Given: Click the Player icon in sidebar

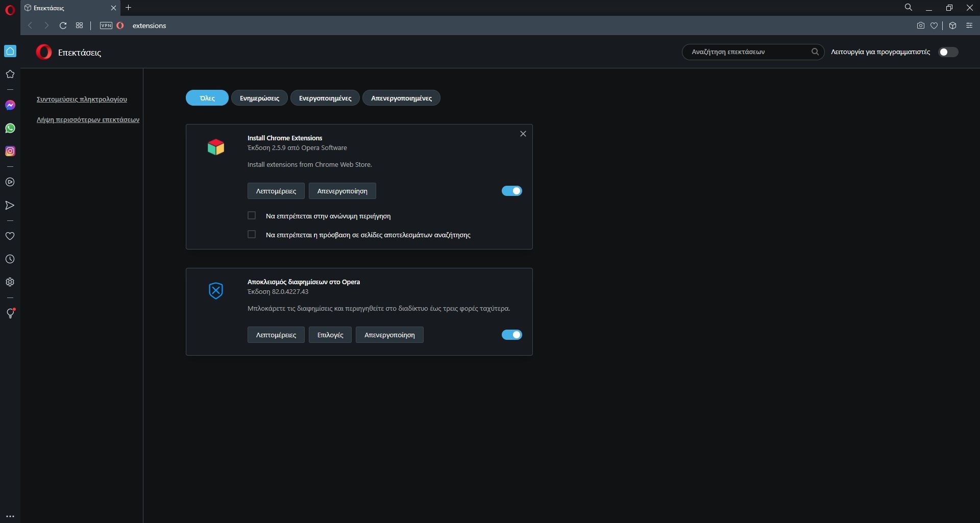Looking at the screenshot, I should point(10,182).
